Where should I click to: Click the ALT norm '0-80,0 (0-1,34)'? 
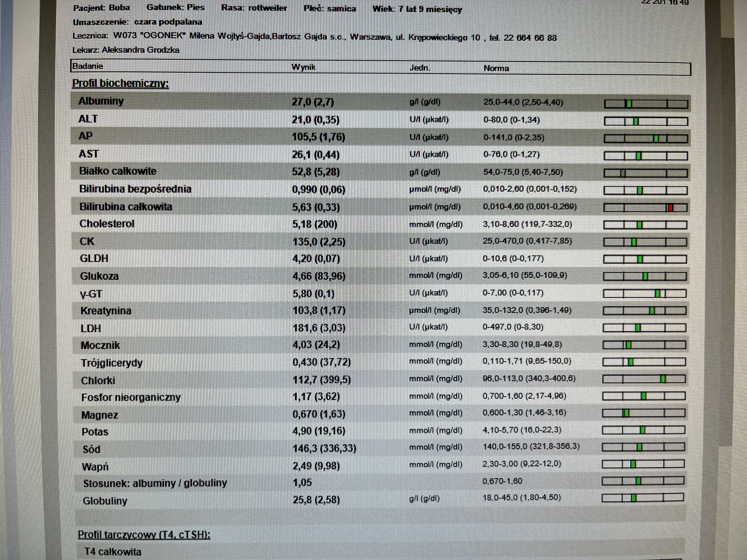[x=512, y=120]
